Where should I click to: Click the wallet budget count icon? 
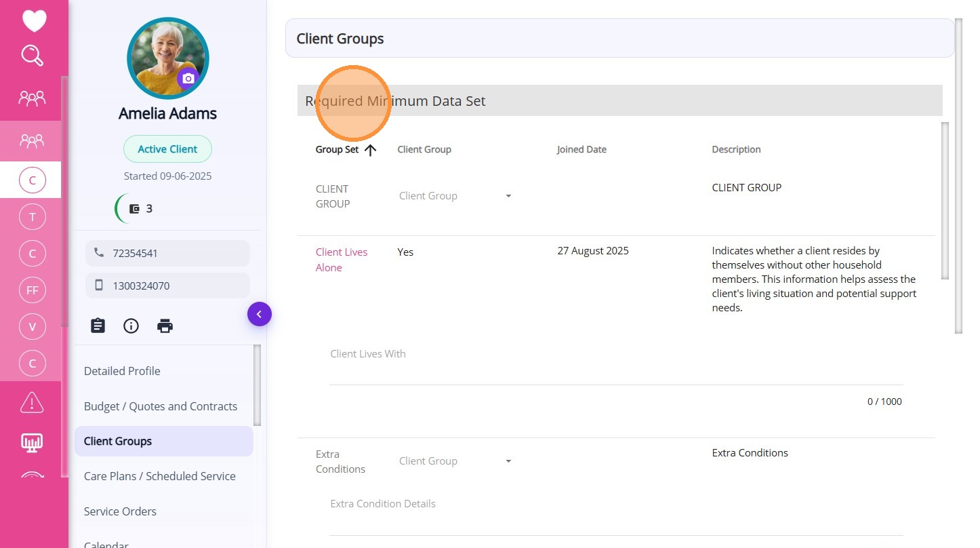click(135, 209)
